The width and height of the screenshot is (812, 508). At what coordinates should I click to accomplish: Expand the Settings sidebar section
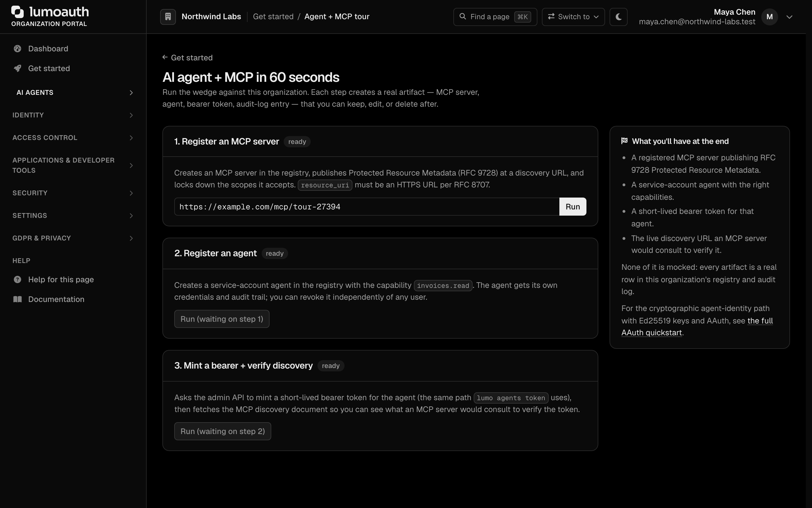(72, 216)
